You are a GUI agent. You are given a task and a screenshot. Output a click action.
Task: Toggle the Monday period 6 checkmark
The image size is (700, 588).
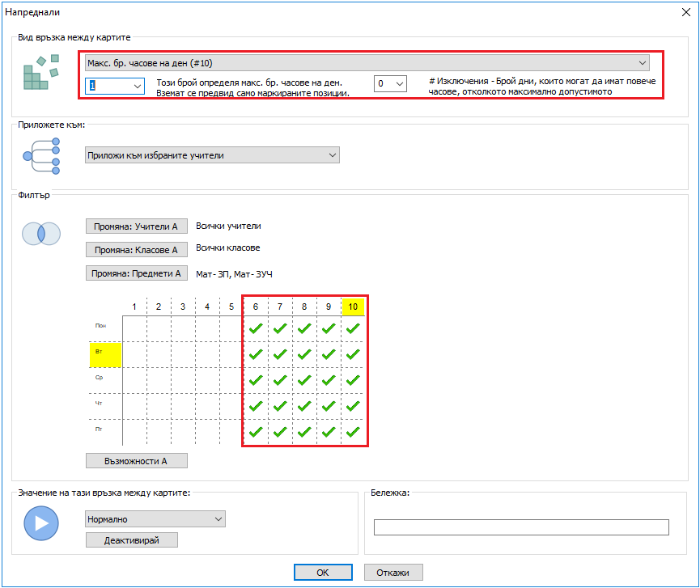point(255,328)
